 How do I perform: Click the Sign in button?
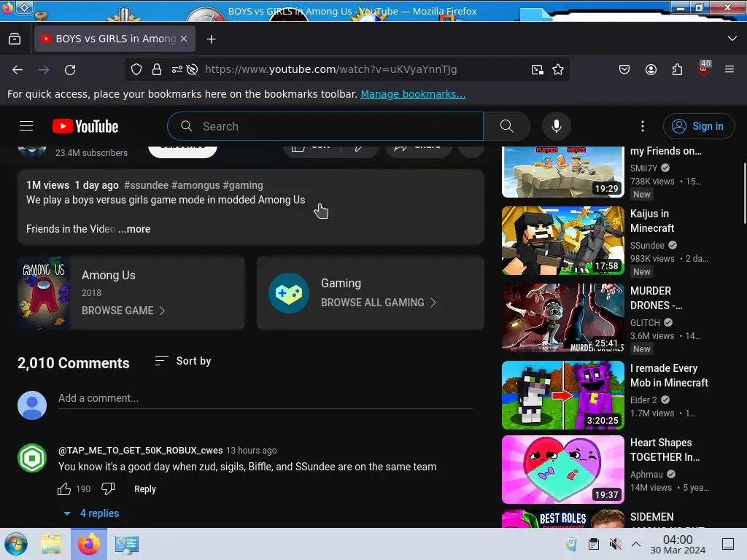pos(698,126)
